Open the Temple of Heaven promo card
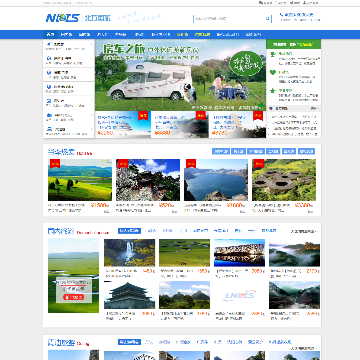The image size is (360, 360). 123,124
